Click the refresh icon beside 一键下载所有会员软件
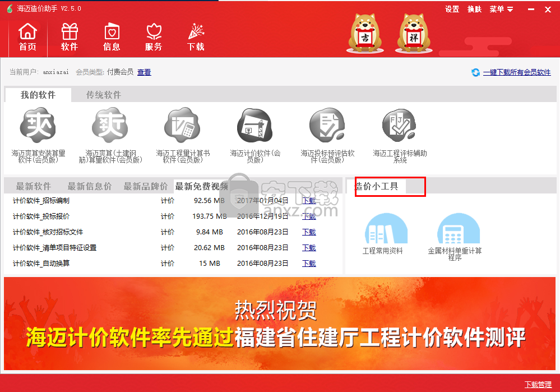This screenshot has height=392, width=560. point(475,72)
